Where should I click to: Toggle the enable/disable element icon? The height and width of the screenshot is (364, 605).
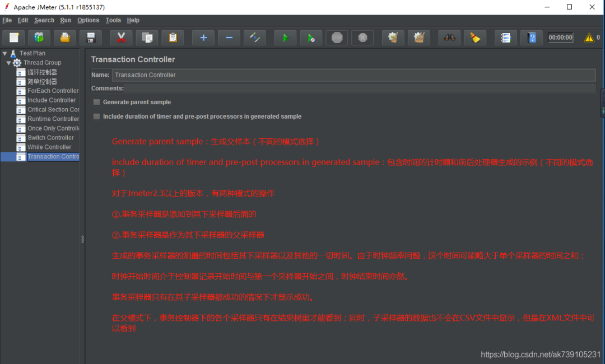(255, 38)
